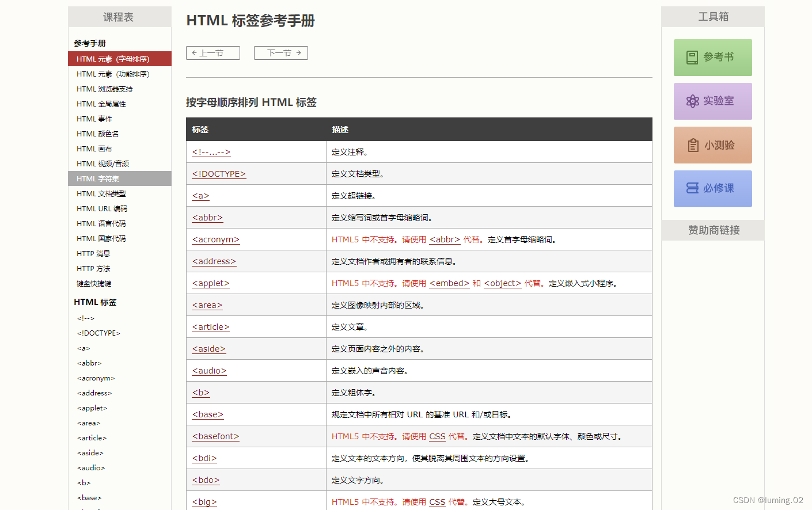Open <!DOCTYPE> entry in sidebar tag list
Image resolution: width=812 pixels, height=510 pixels.
pyautogui.click(x=98, y=333)
